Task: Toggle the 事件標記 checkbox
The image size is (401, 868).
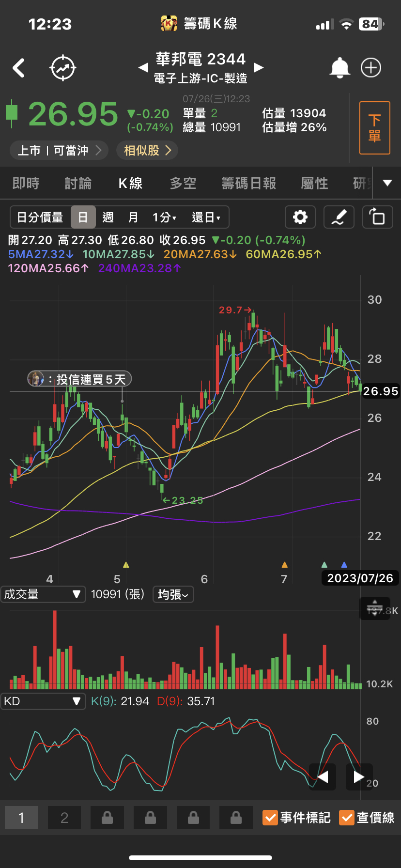Action: 270,818
